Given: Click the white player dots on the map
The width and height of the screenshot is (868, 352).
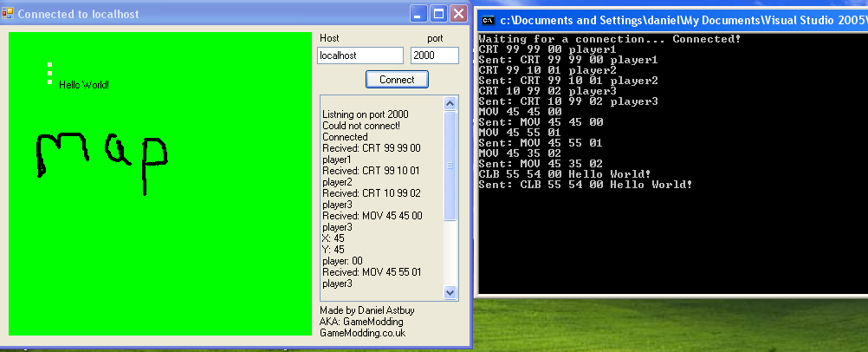Looking at the screenshot, I should 49,74.
